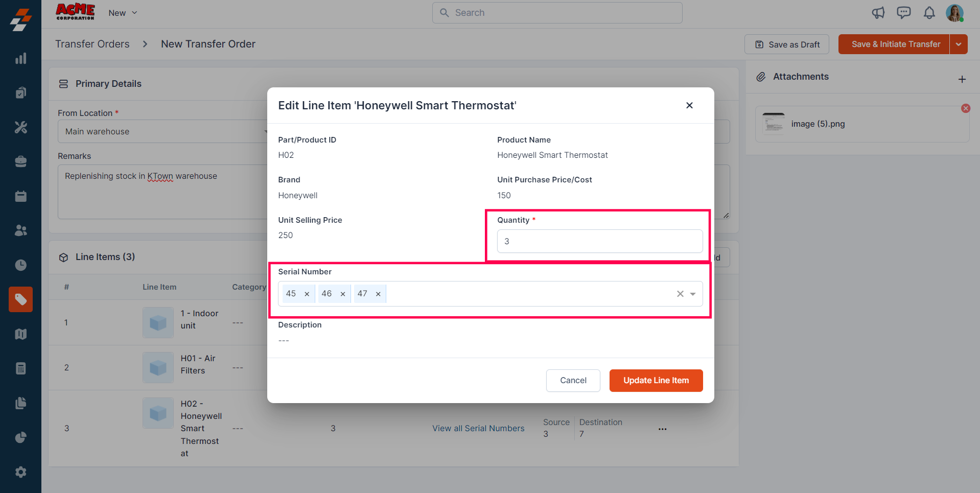The image size is (980, 493).
Task: Open the settings gear in sidebar
Action: click(x=21, y=472)
